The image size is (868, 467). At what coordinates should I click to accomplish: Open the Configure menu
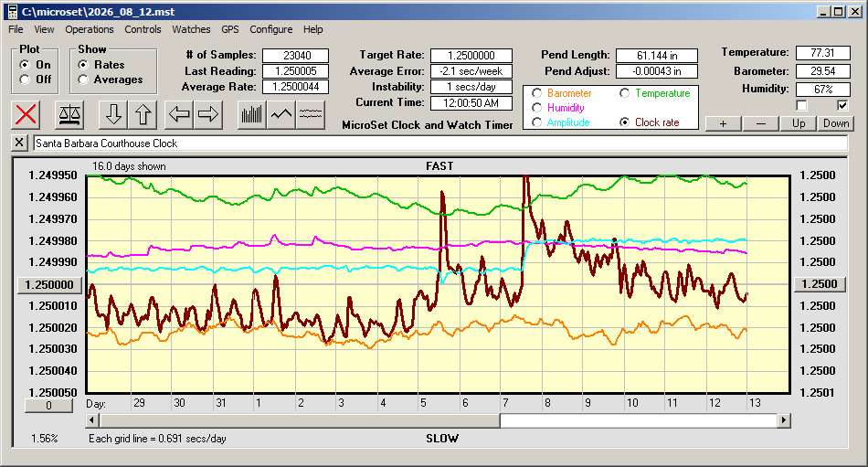pyautogui.click(x=270, y=29)
